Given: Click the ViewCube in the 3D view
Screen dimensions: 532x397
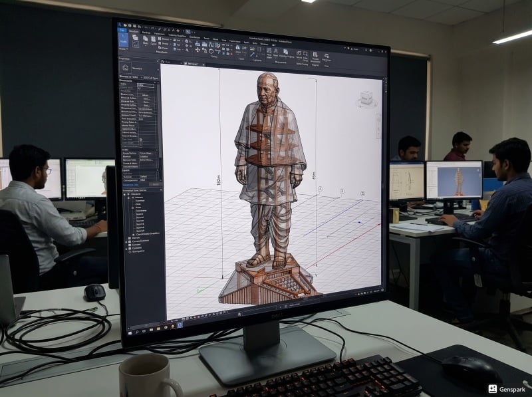Looking at the screenshot, I should (x=366, y=98).
